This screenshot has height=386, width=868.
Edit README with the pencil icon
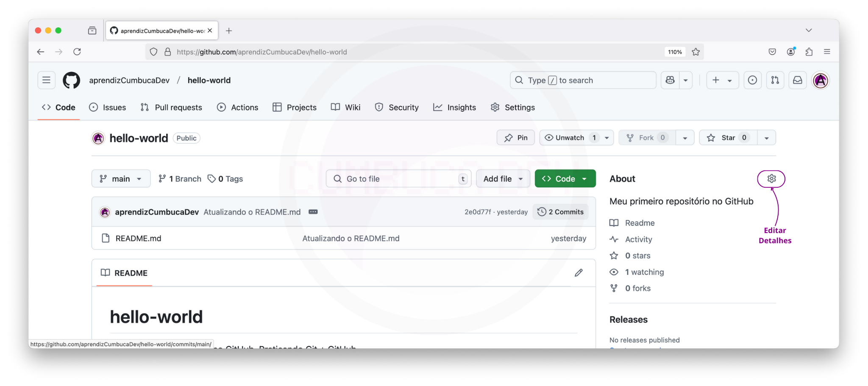coord(579,273)
